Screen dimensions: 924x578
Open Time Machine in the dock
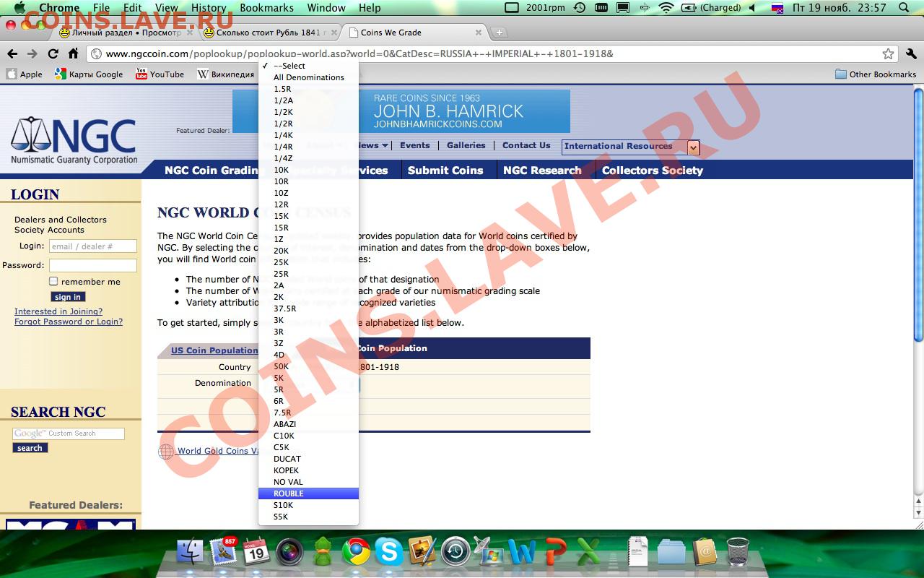(456, 552)
